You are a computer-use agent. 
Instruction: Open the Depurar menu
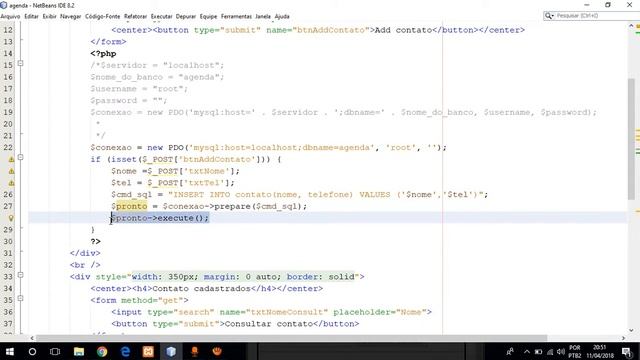click(x=186, y=16)
